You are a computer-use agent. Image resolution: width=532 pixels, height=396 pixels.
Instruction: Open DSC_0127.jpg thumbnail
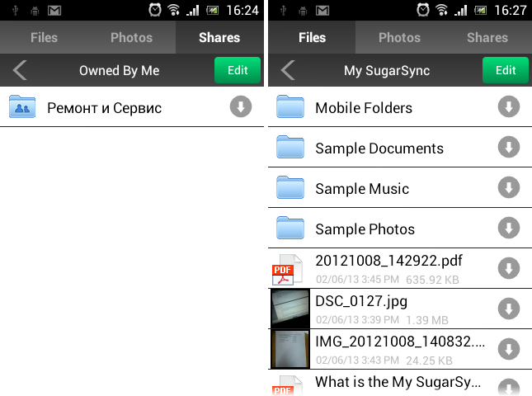[290, 309]
